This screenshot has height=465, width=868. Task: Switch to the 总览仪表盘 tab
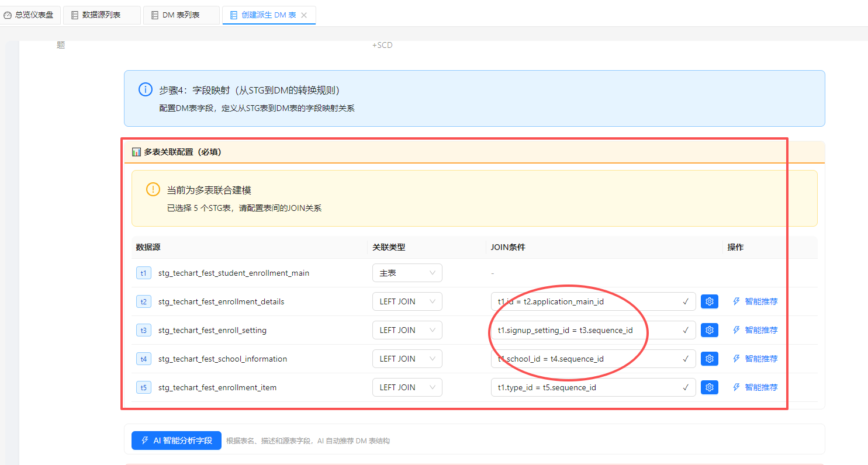click(29, 15)
